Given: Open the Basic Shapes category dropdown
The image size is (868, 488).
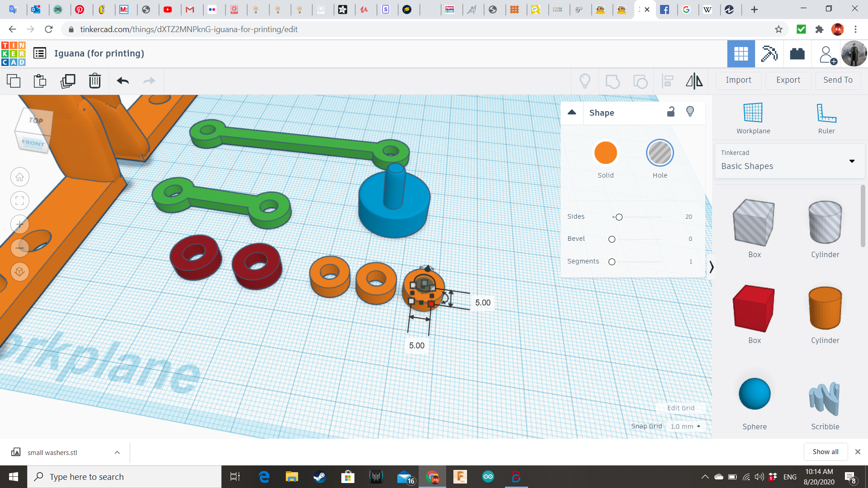Looking at the screenshot, I should pos(789,161).
